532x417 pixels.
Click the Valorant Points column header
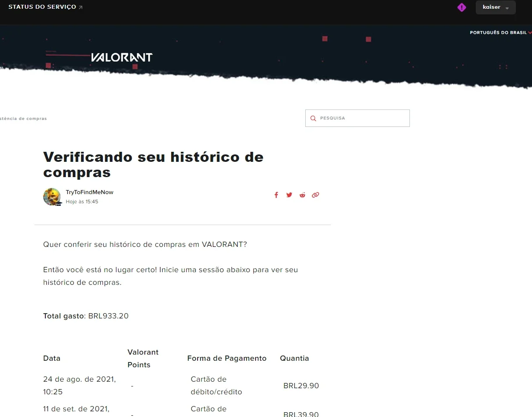pyautogui.click(x=143, y=359)
